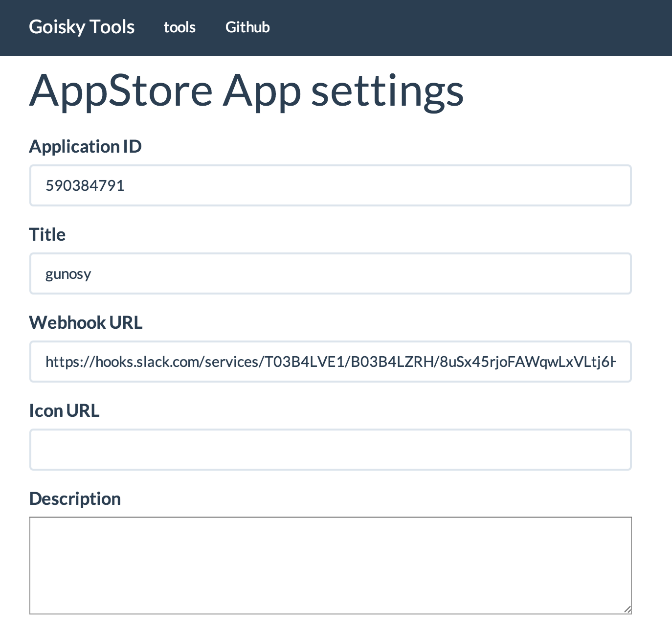Screen dimensions: 672x636
Task: Open the Goisky Tools brand link
Action: click(82, 27)
